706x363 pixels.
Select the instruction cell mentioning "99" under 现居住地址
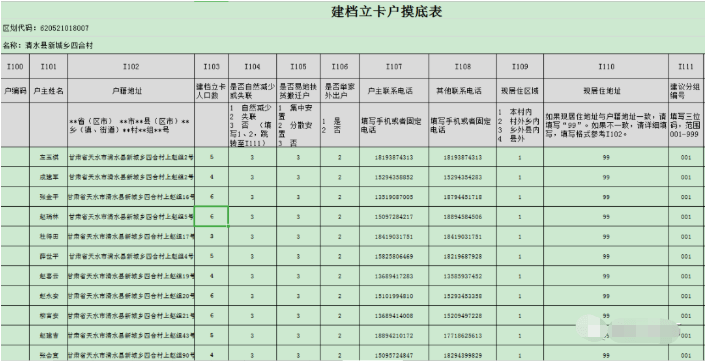606,125
